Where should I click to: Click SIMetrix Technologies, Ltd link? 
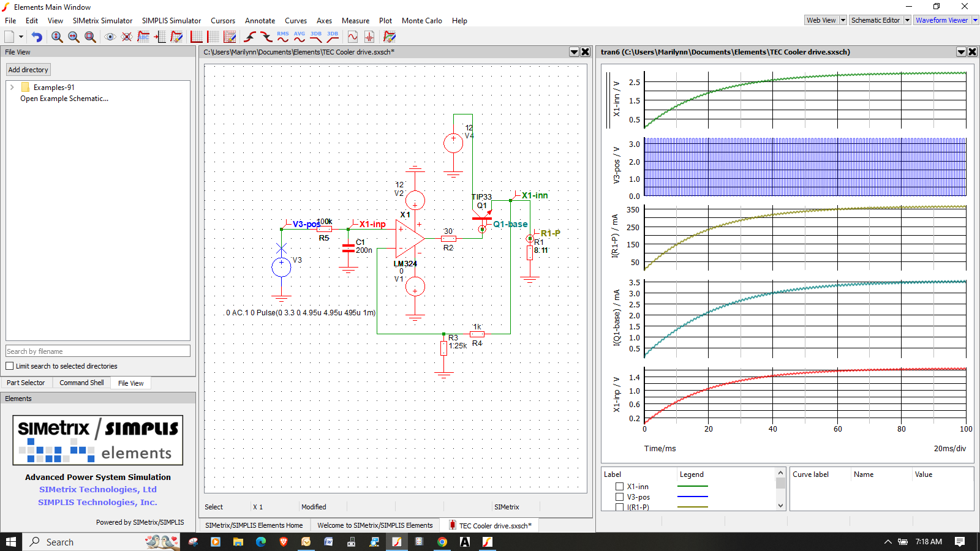pyautogui.click(x=98, y=489)
